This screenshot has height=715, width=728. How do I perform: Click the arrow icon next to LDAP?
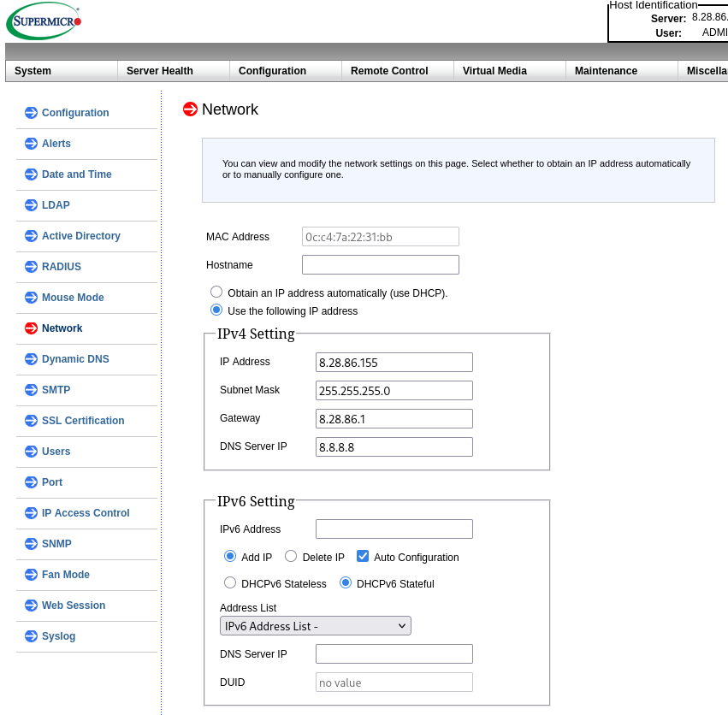coord(31,205)
